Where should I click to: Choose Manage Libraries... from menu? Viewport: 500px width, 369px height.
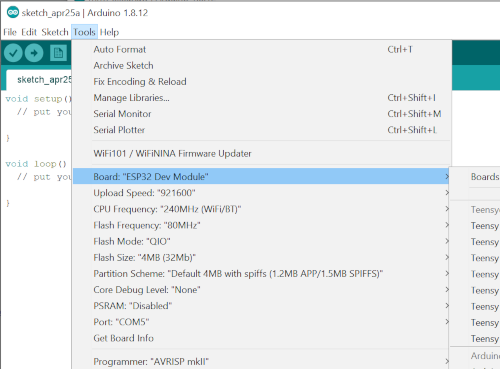pyautogui.click(x=261, y=98)
